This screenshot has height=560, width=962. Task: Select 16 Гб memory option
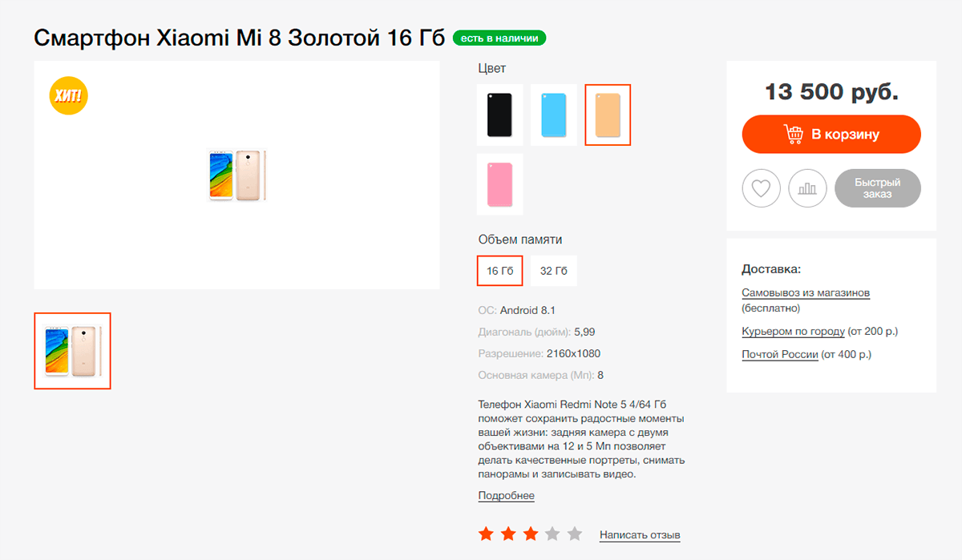(500, 271)
